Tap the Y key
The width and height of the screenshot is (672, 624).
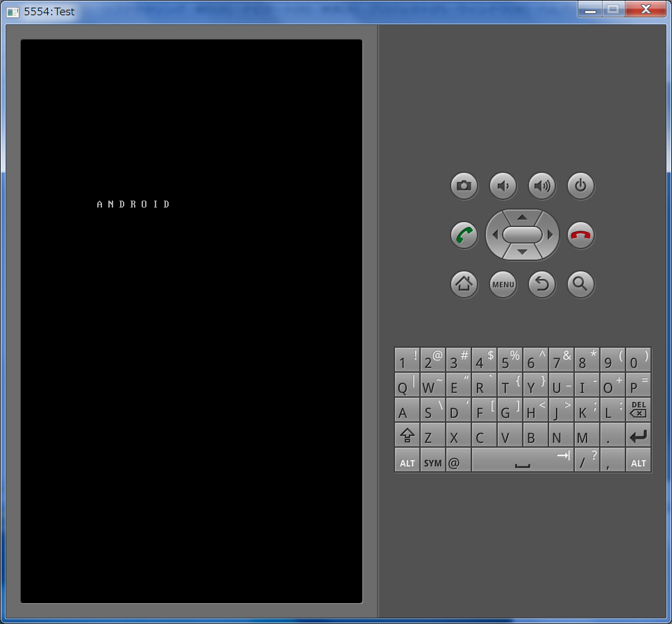pos(535,385)
